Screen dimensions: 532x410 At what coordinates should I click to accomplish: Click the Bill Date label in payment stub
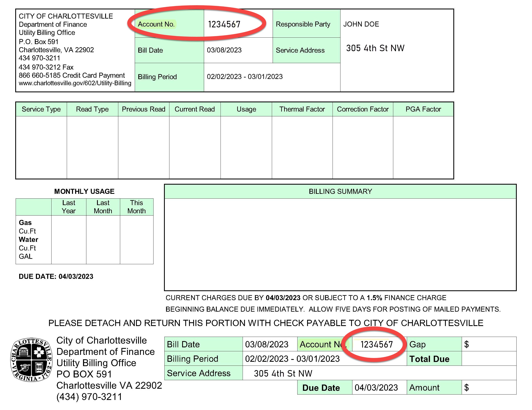pos(183,344)
